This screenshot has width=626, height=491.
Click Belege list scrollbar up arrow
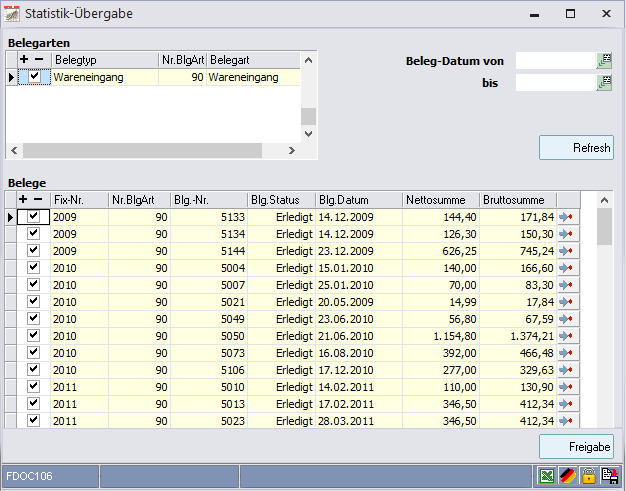click(604, 200)
